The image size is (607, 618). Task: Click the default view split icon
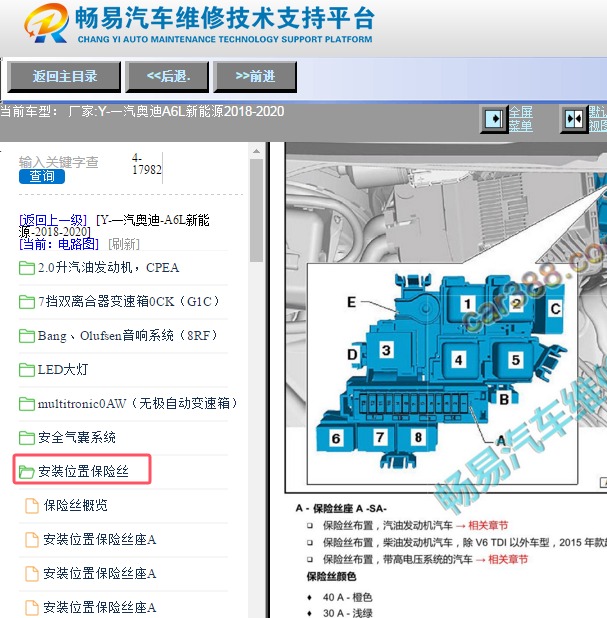tap(574, 119)
